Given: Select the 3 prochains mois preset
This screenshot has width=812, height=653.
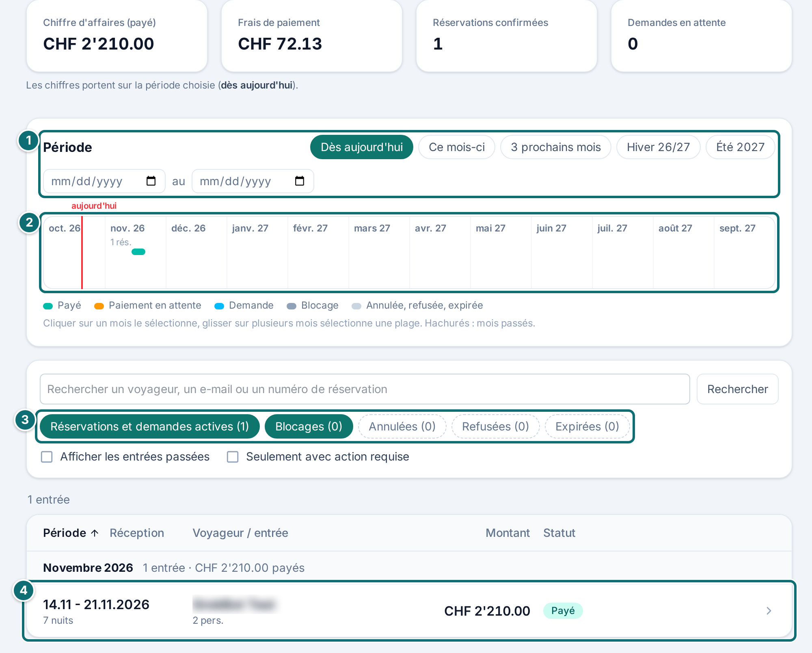Looking at the screenshot, I should click(556, 147).
